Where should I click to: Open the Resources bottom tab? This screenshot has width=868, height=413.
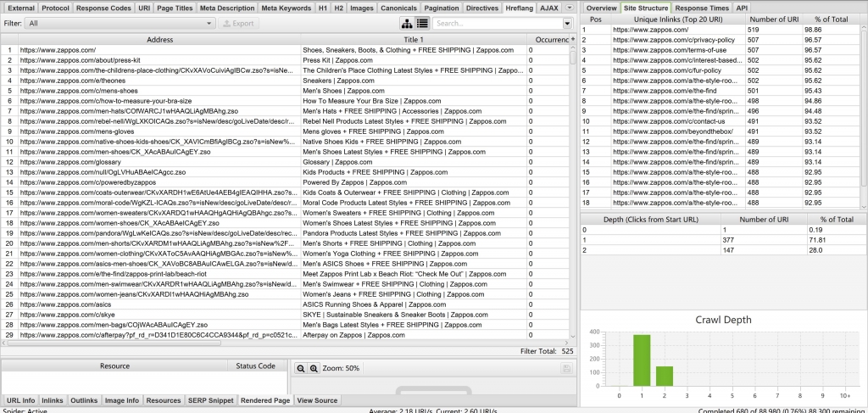(x=164, y=400)
